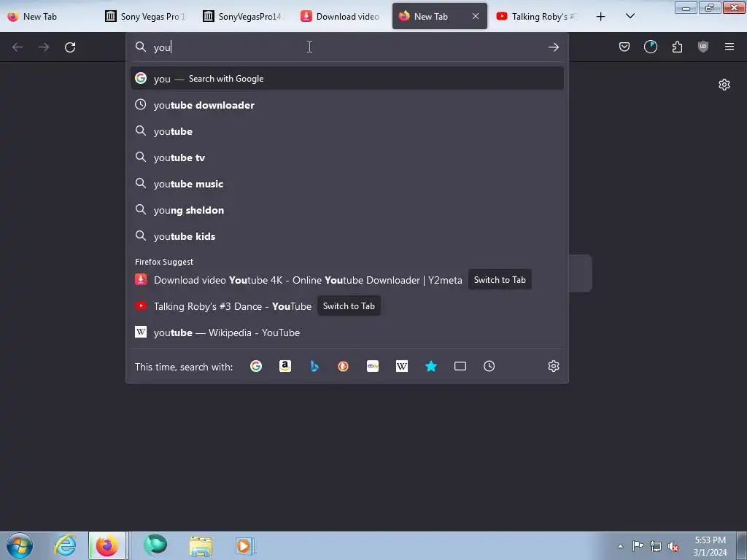Select the 'youtube music' suggestion
The width and height of the screenshot is (747, 560).
pos(347,184)
